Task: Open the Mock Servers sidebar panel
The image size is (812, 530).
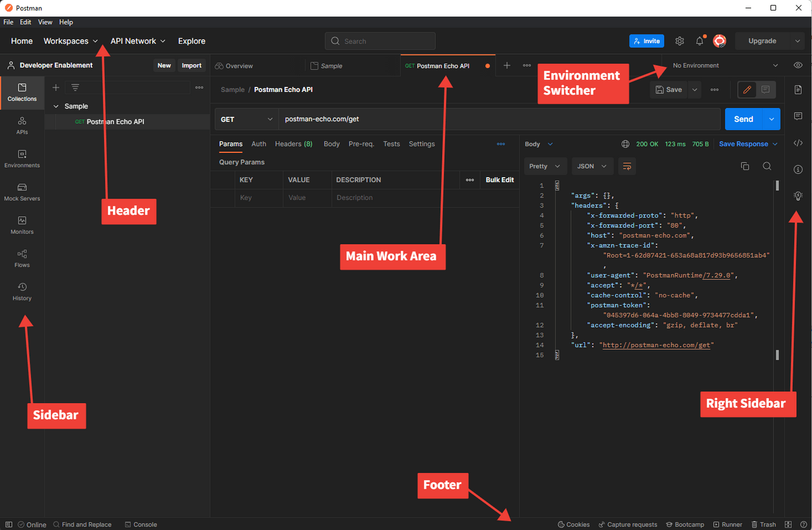Action: [x=22, y=192]
